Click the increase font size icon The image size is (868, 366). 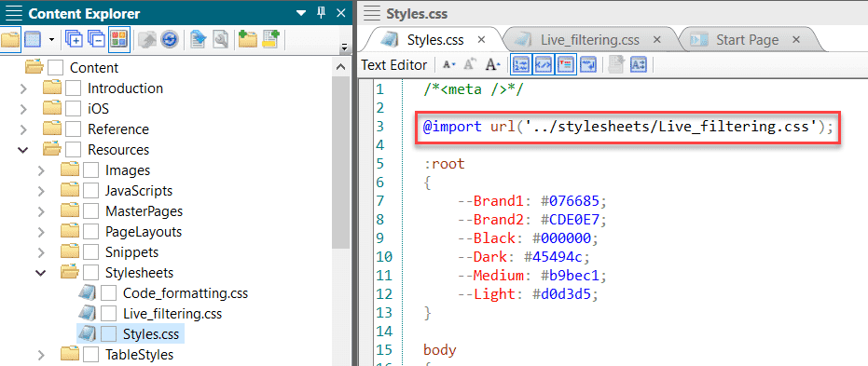coord(492,64)
